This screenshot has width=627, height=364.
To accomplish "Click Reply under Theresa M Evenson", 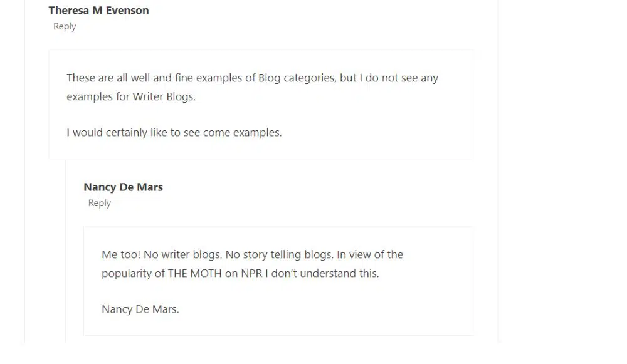I will pos(65,26).
